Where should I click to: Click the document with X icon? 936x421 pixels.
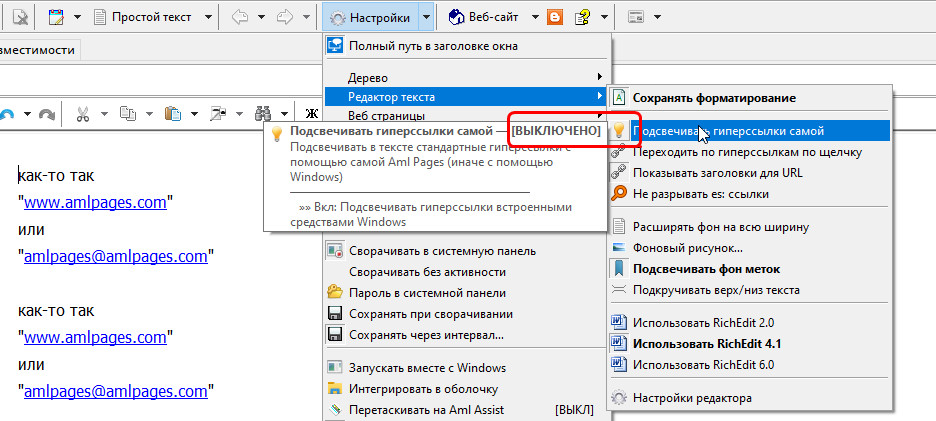tap(20, 17)
